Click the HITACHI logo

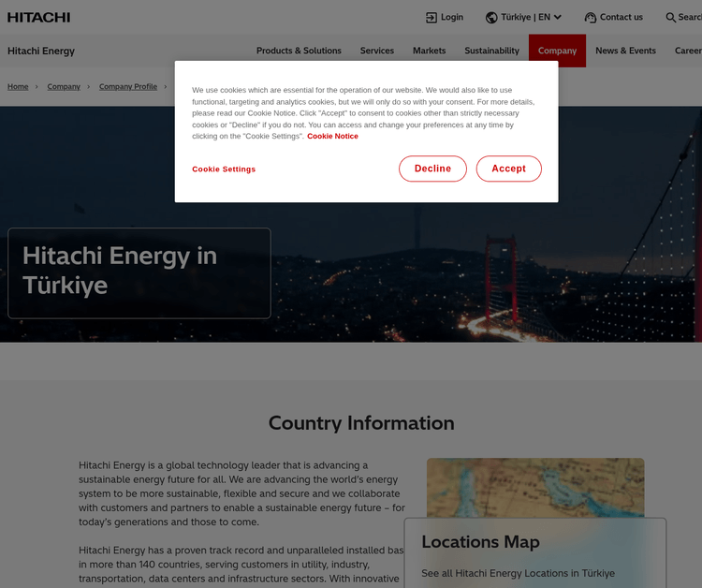(x=39, y=18)
